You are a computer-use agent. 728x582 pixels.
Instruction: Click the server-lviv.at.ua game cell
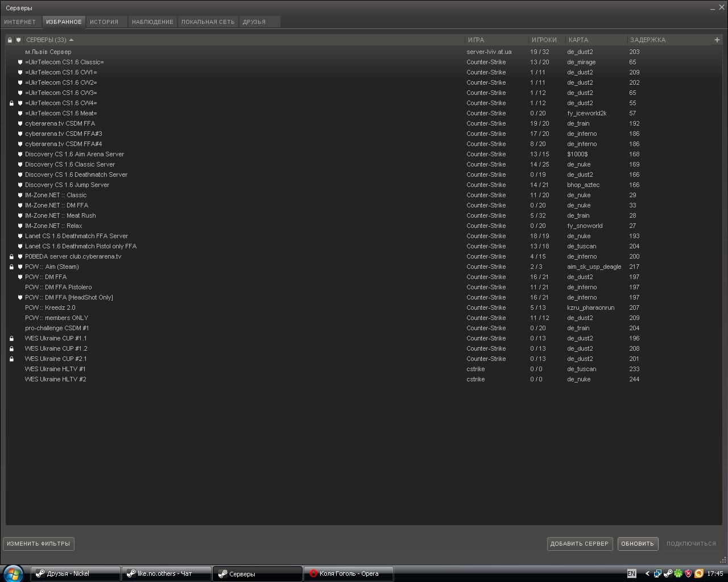489,52
